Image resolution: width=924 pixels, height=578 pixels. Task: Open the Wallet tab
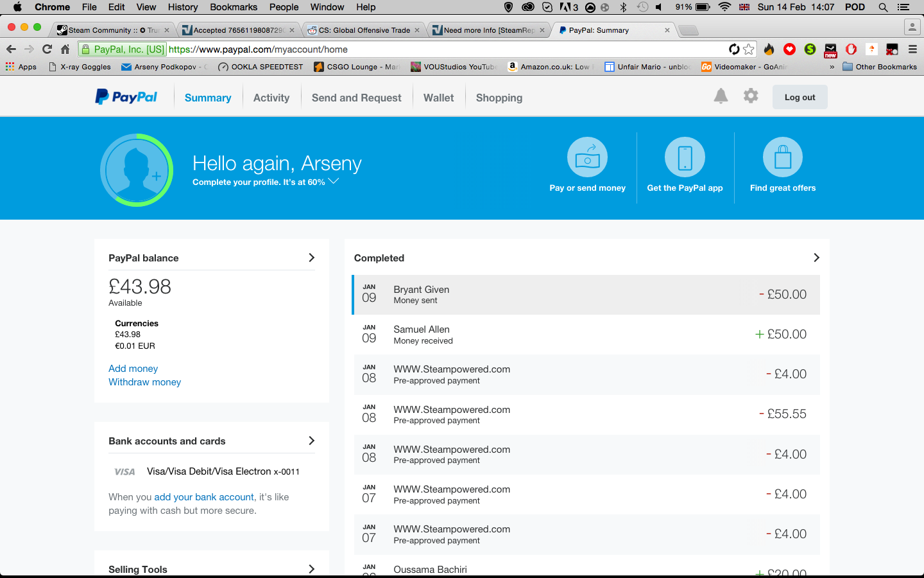(x=438, y=98)
